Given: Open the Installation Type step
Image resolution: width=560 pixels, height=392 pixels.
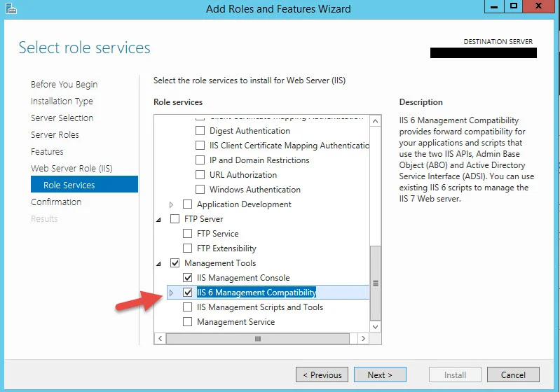Looking at the screenshot, I should tap(62, 101).
